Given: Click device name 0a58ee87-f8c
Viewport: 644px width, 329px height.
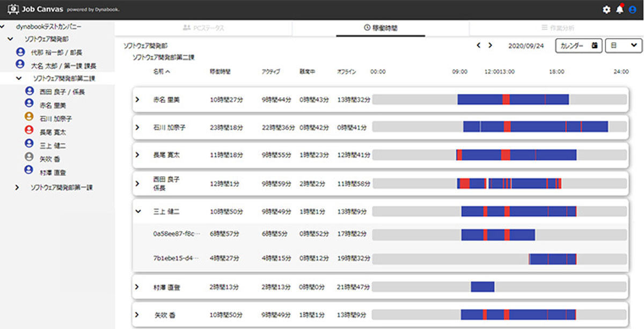Looking at the screenshot, I should click(x=176, y=234).
